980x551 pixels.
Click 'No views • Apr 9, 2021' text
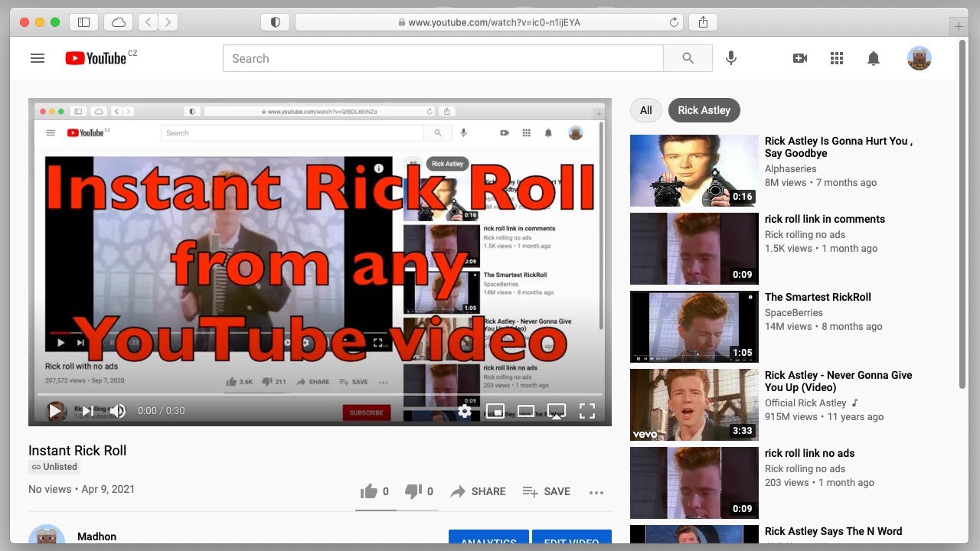tap(82, 489)
